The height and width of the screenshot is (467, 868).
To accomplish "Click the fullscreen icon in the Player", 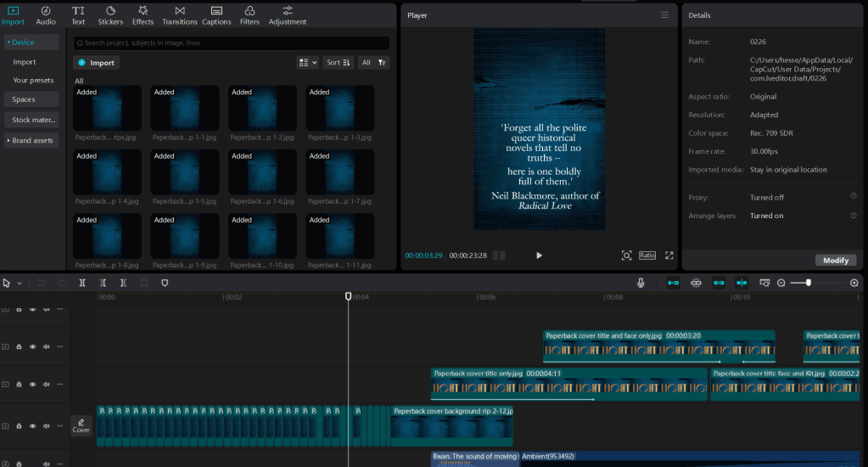I will click(669, 256).
